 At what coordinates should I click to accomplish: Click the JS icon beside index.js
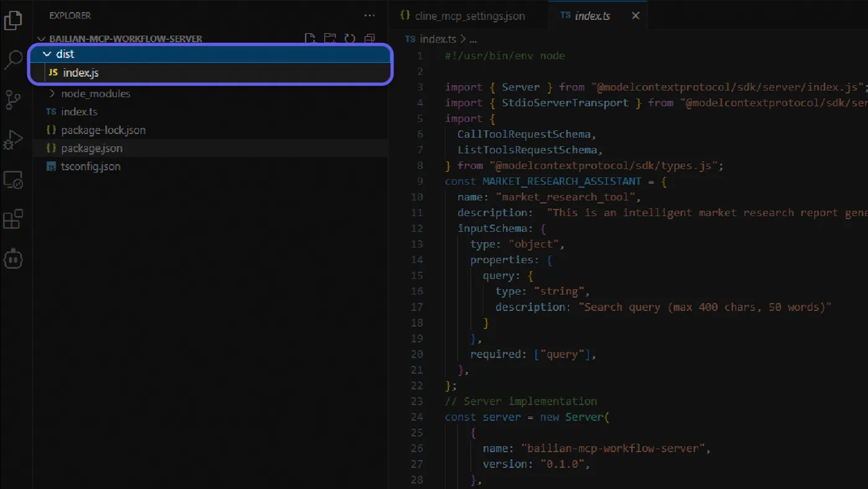53,73
